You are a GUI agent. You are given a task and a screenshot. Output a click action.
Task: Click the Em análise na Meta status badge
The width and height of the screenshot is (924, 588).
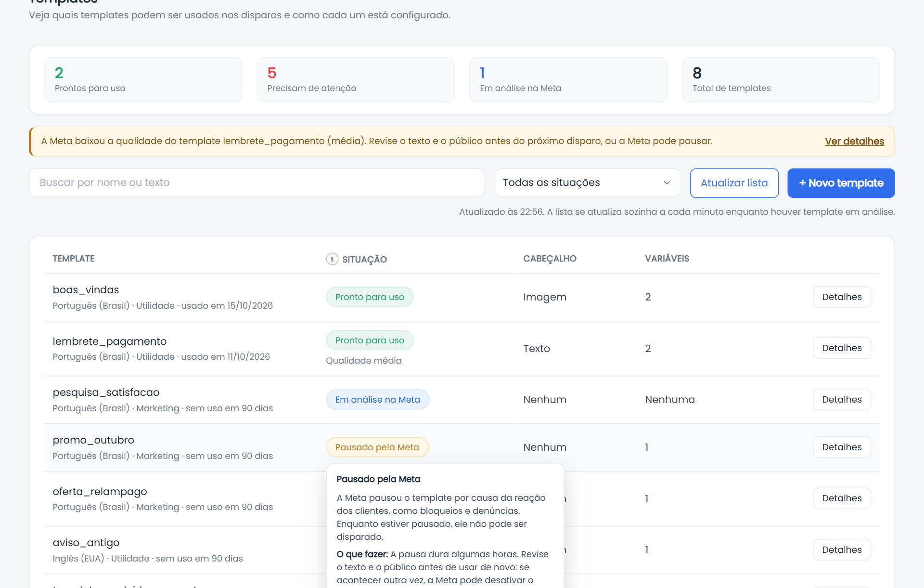pos(377,399)
